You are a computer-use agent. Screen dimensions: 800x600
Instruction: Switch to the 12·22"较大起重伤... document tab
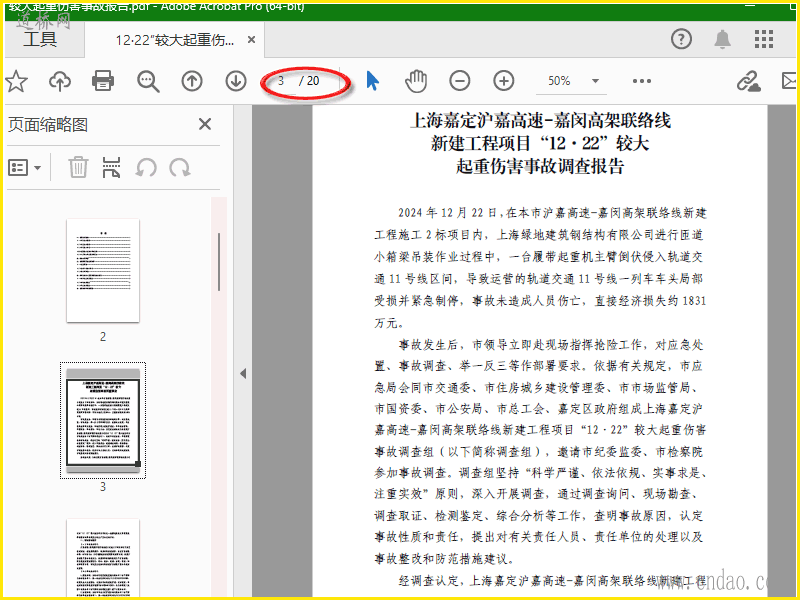click(175, 40)
